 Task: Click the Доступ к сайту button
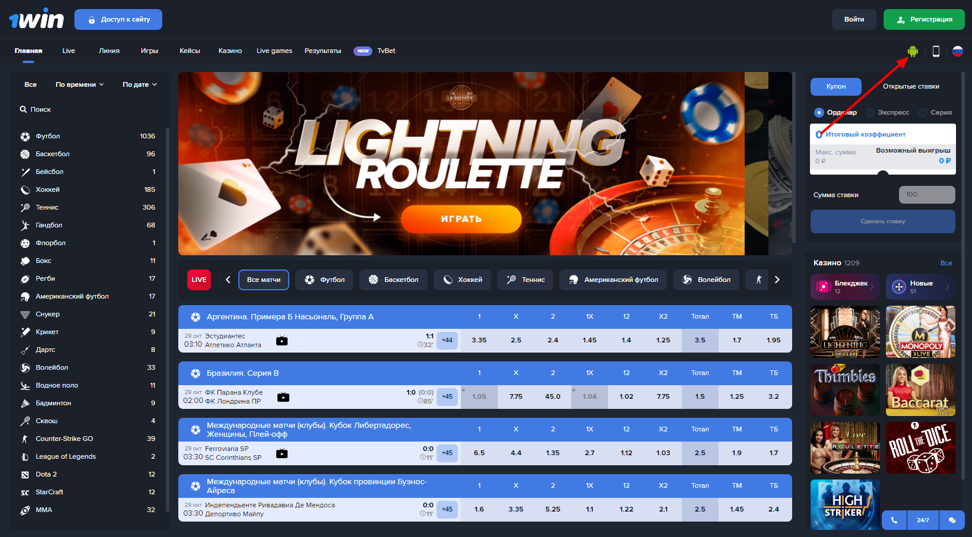[118, 19]
